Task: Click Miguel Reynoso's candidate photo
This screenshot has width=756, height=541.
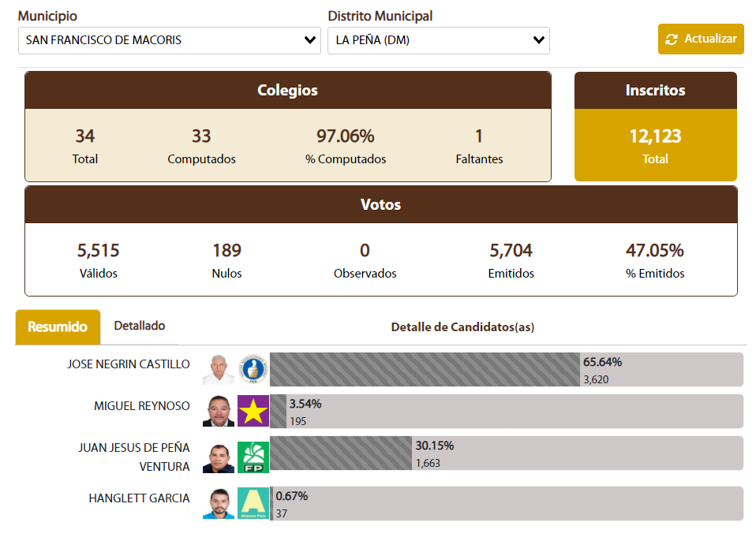Action: tap(219, 411)
